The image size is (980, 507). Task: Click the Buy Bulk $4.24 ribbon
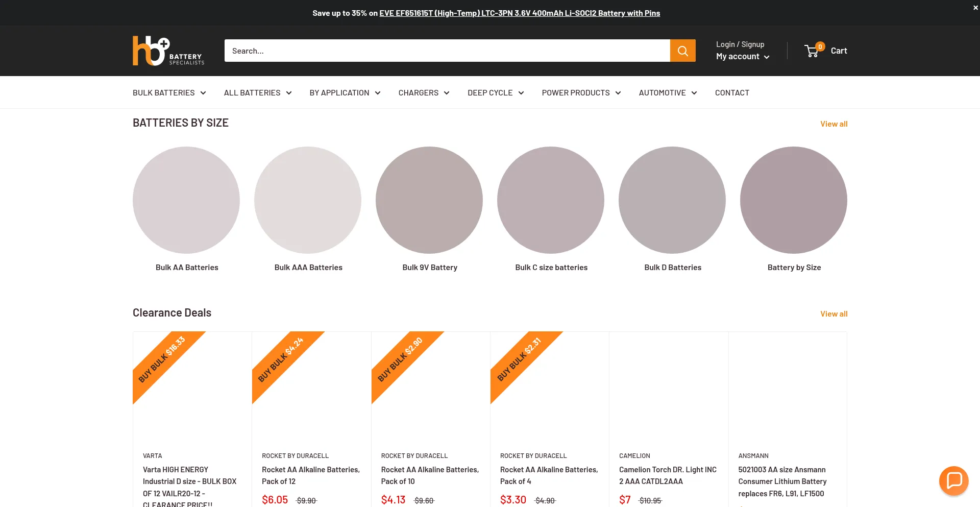click(x=281, y=360)
